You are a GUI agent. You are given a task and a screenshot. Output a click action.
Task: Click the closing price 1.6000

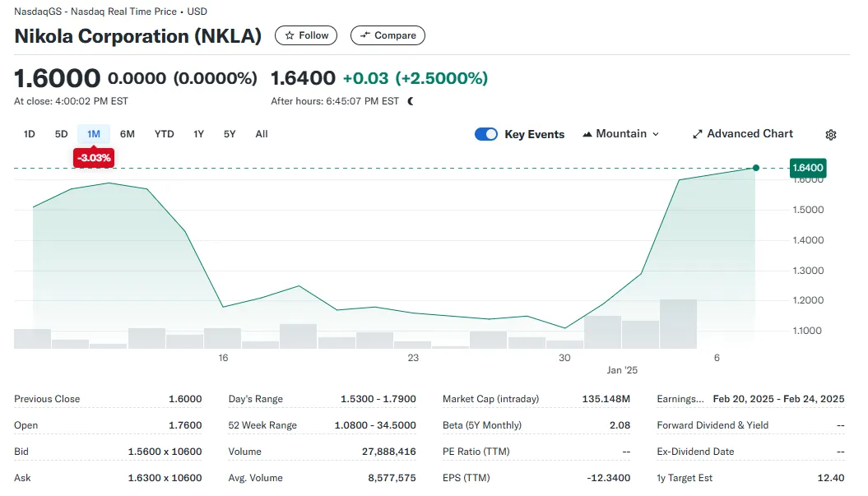(58, 78)
